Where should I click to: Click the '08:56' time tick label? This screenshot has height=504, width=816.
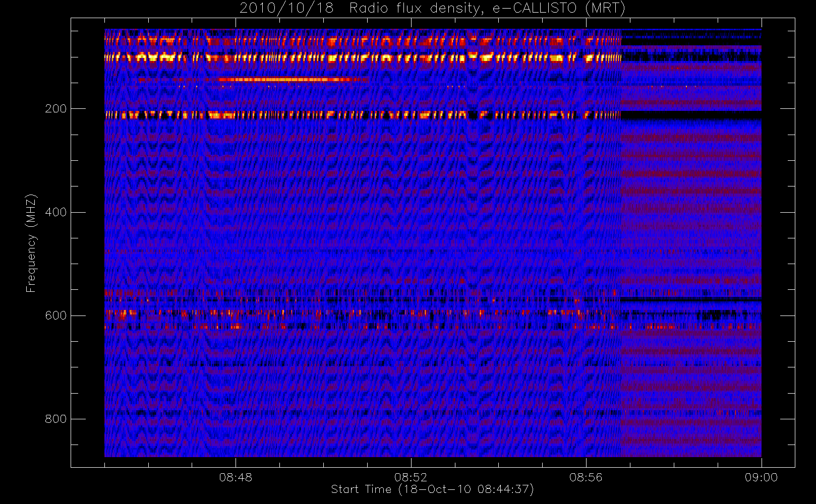coord(586,477)
